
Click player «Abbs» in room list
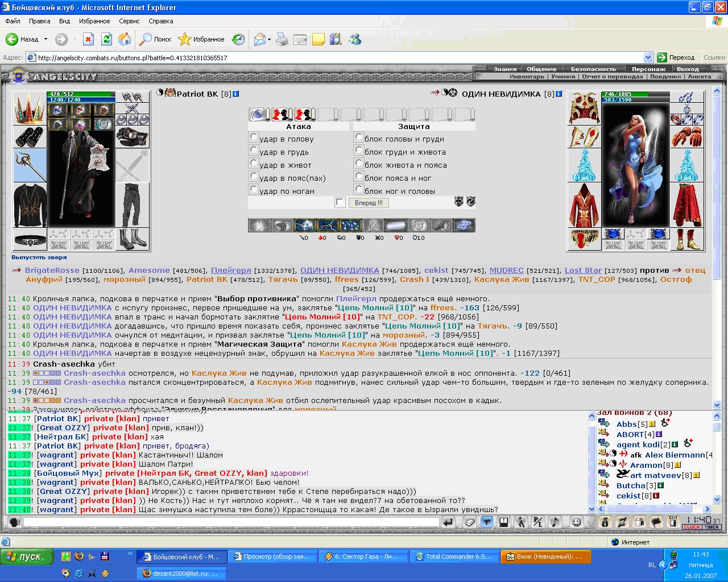[626, 424]
